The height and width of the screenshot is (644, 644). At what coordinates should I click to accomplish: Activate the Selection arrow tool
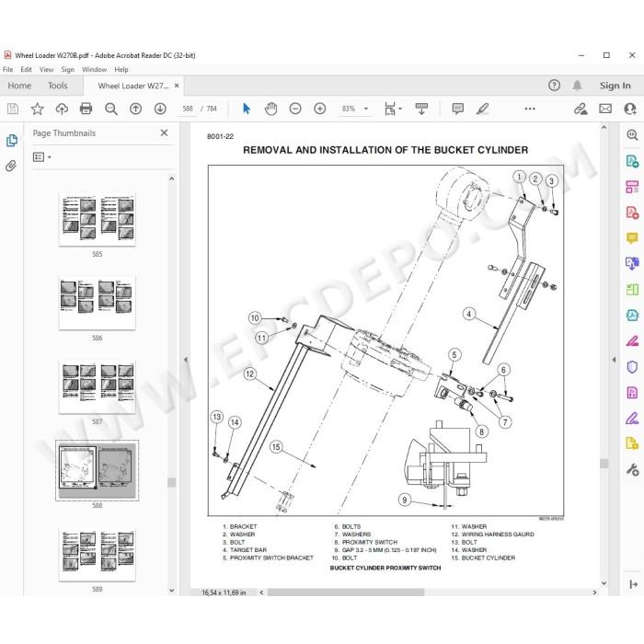click(247, 109)
